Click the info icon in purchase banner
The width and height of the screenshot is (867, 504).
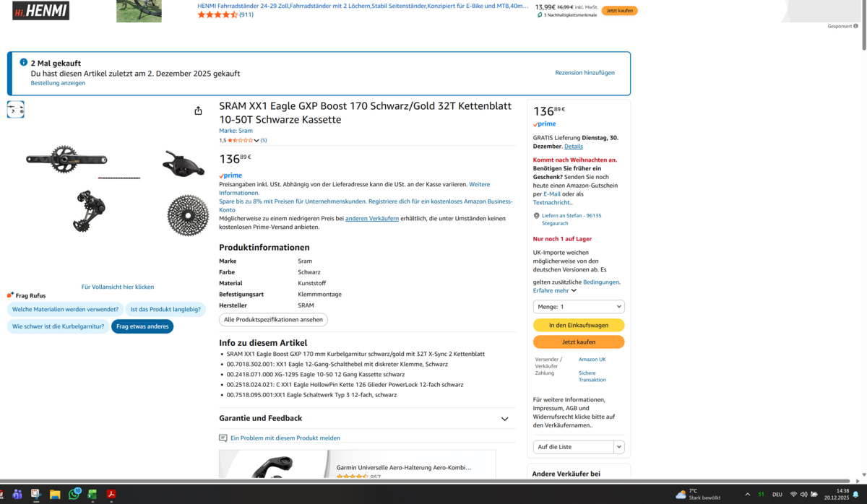[23, 63]
